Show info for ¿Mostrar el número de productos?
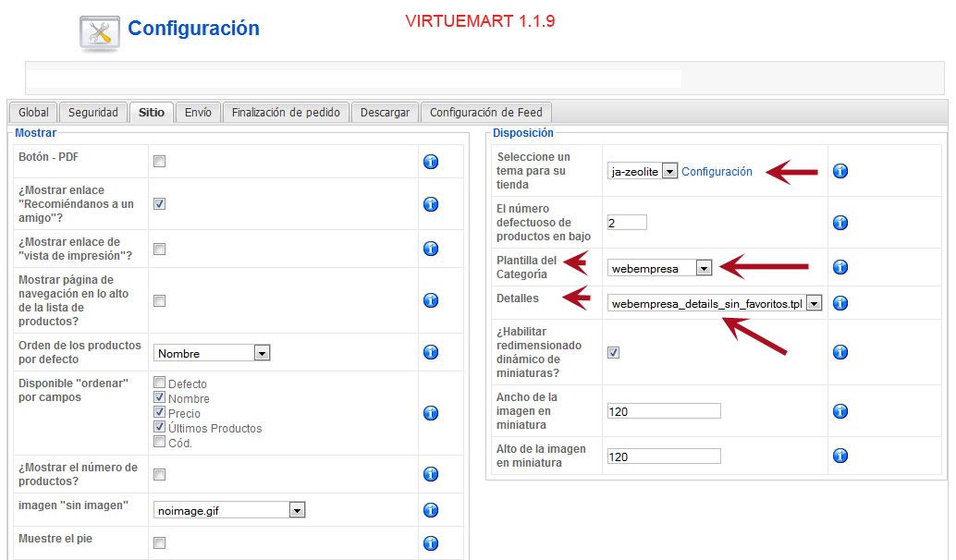This screenshot has width=956, height=560. point(431,474)
